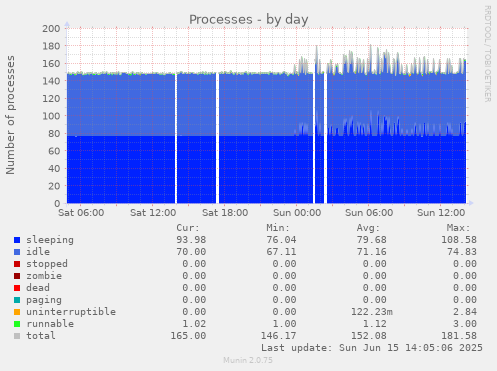Click runnable maximum value 3.00
Viewport: 497px width, 371px height.
(x=465, y=324)
